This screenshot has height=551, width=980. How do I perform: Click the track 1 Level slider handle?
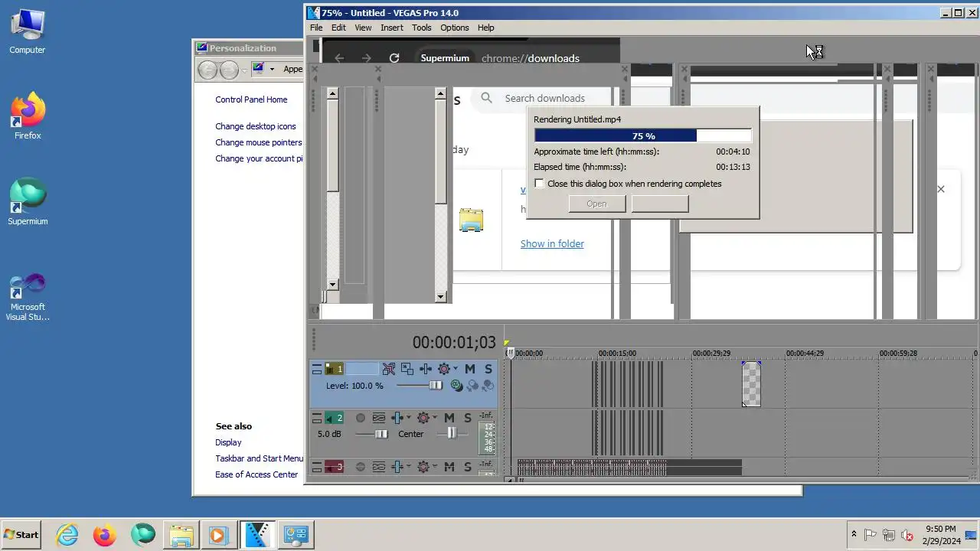click(x=436, y=386)
